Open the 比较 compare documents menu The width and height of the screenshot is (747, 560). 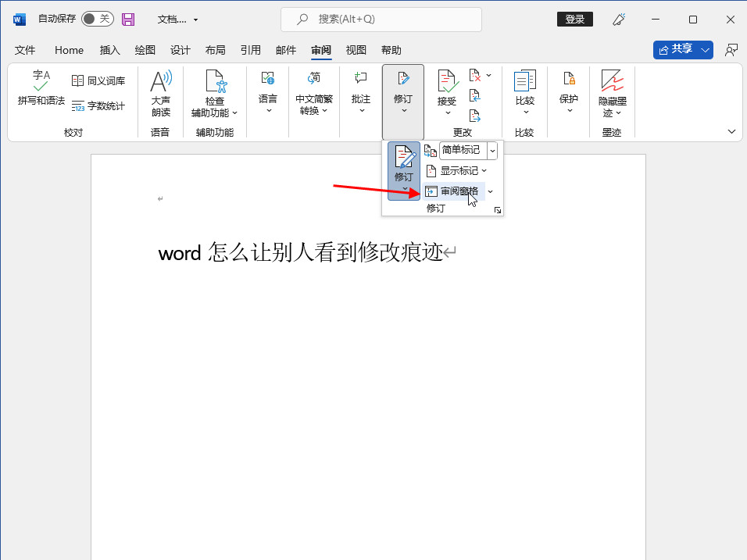(x=525, y=93)
